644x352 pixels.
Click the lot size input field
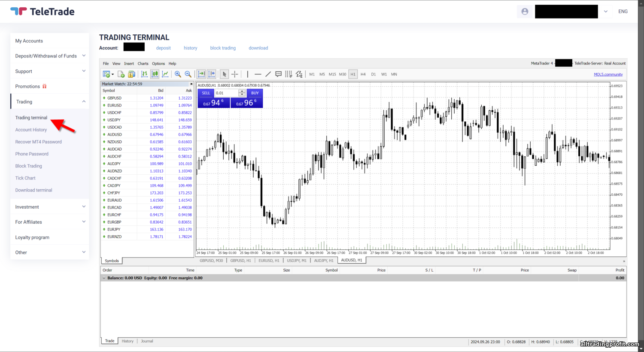coord(226,93)
